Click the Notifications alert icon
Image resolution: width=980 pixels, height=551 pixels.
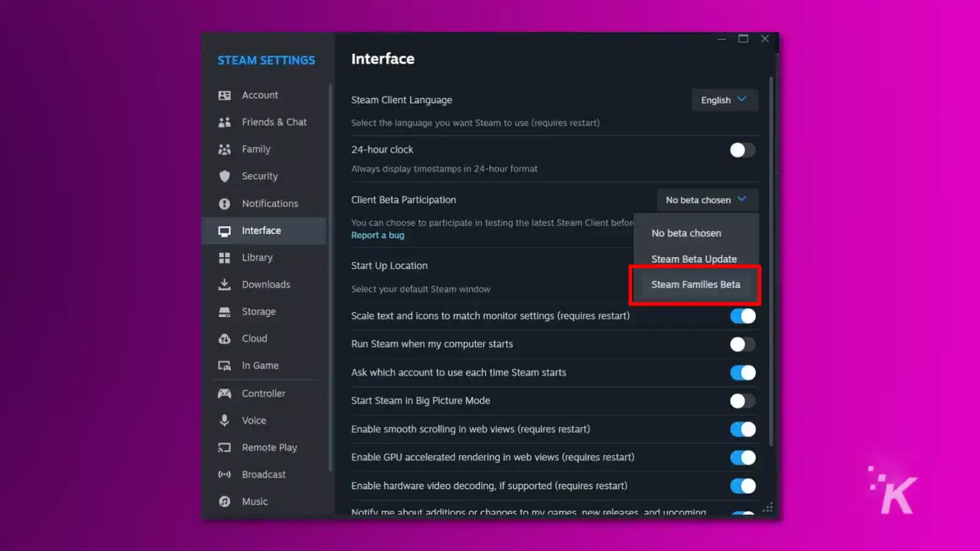pos(225,204)
